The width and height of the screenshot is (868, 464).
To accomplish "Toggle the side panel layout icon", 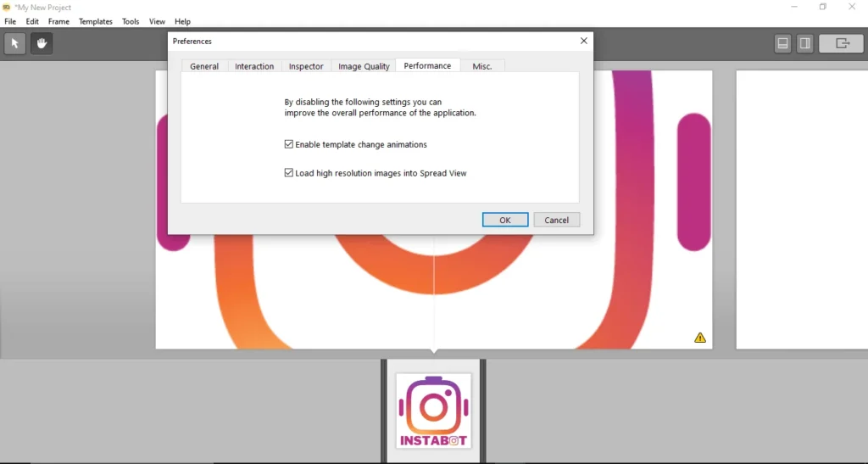I will click(x=805, y=43).
